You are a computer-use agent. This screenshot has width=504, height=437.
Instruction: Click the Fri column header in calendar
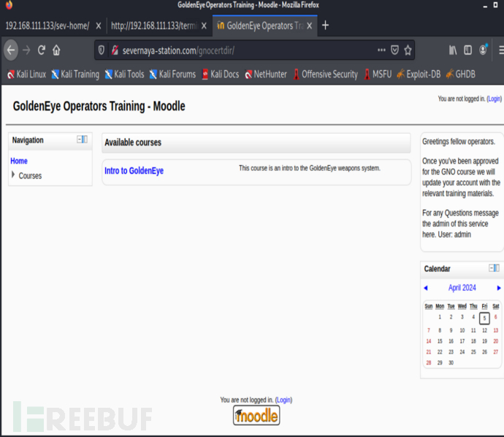click(484, 306)
